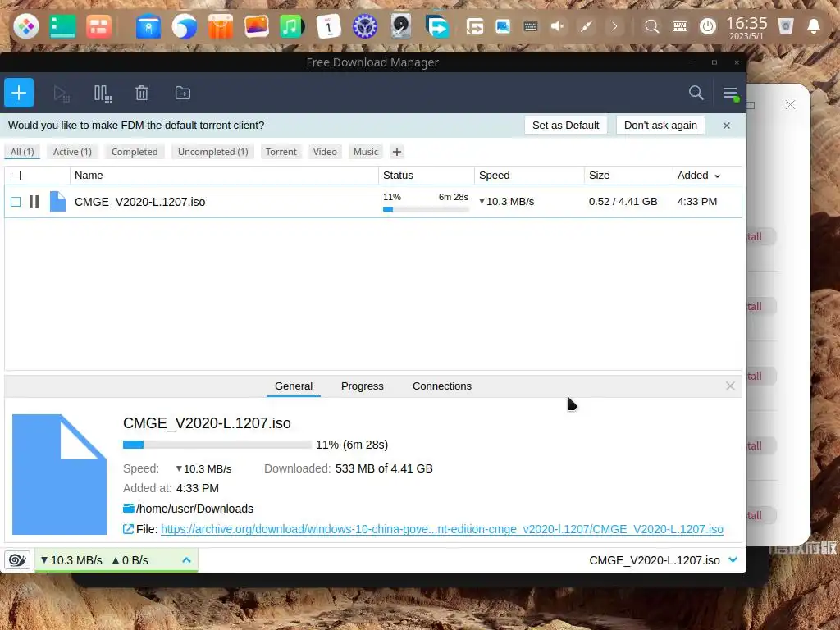Open the green terminal-like app in dock
Screen dimensions: 840x630
click(x=62, y=26)
